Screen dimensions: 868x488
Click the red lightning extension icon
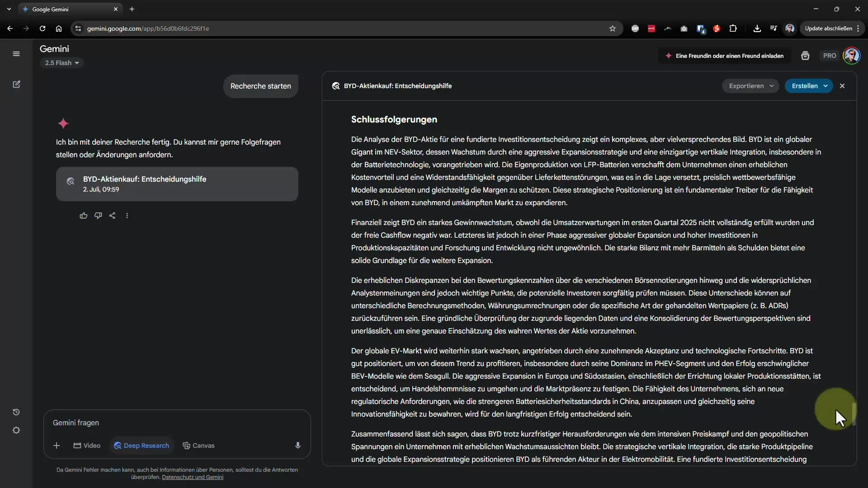tap(717, 28)
